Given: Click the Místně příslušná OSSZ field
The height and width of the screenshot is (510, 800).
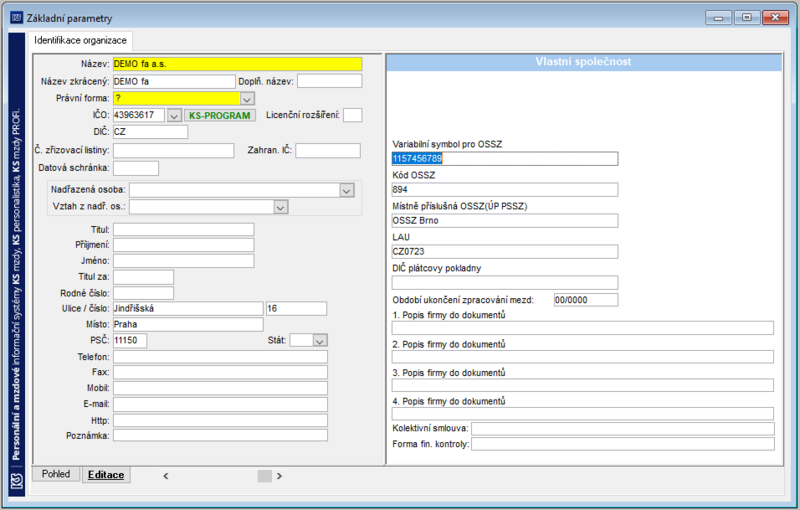Looking at the screenshot, I should coord(505,221).
